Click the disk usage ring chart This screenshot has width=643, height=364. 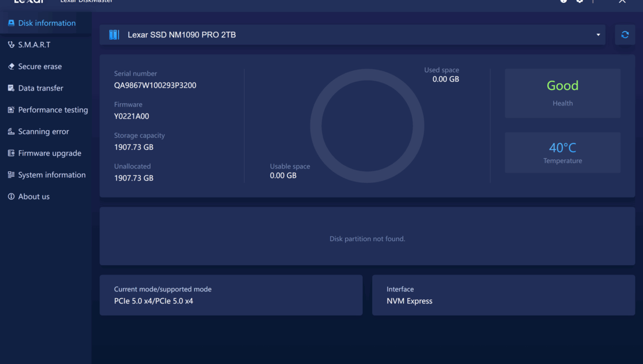point(367,126)
